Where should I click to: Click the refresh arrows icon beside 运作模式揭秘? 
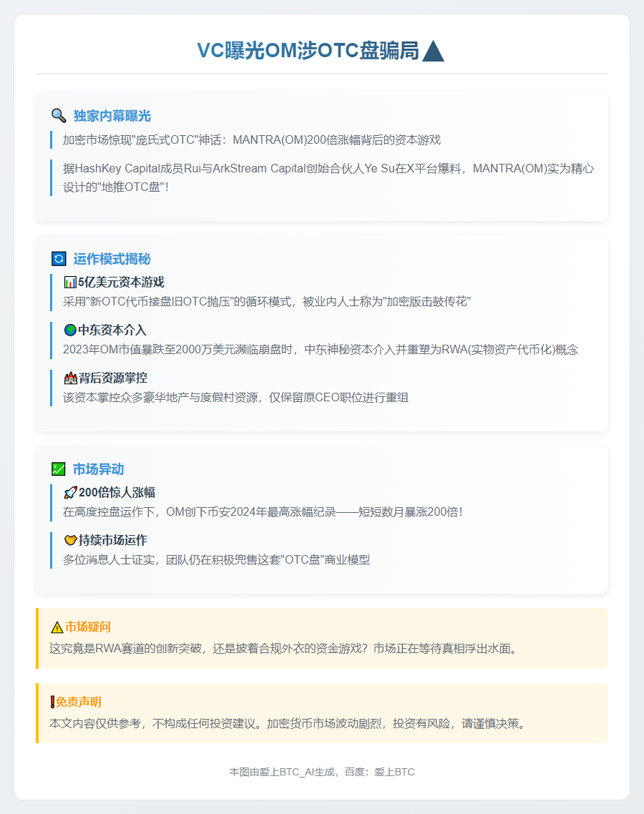(59, 258)
